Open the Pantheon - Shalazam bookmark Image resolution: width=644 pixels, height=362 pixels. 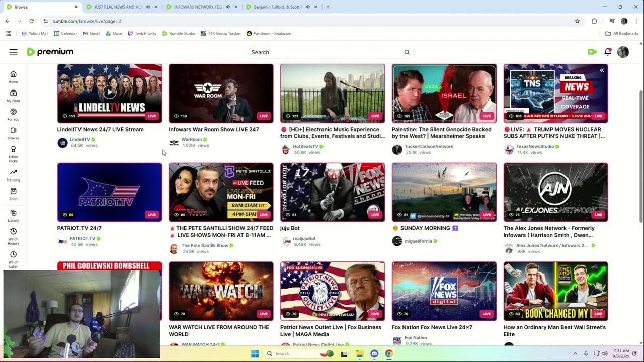pyautogui.click(x=269, y=33)
